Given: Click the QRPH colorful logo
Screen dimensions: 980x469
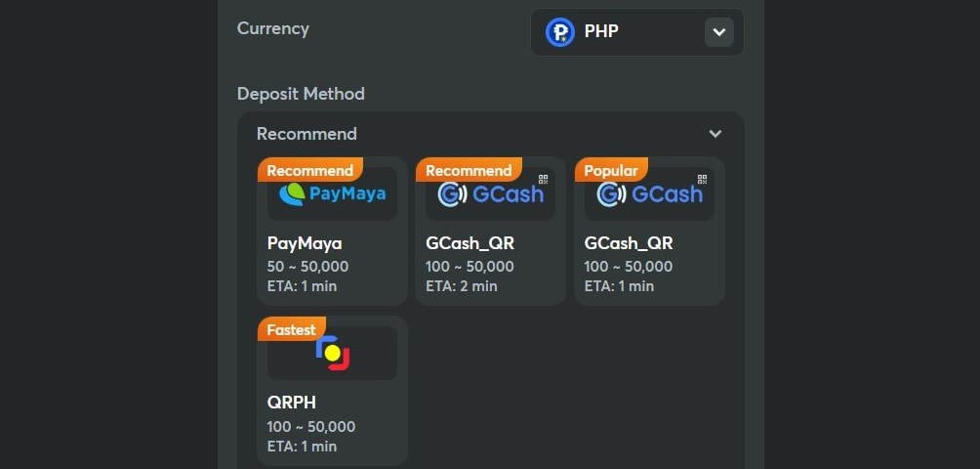Looking at the screenshot, I should pos(333,354).
